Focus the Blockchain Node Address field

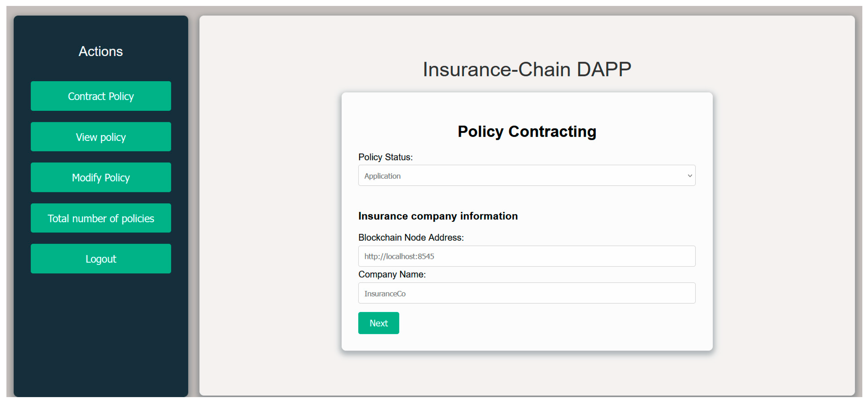point(526,256)
